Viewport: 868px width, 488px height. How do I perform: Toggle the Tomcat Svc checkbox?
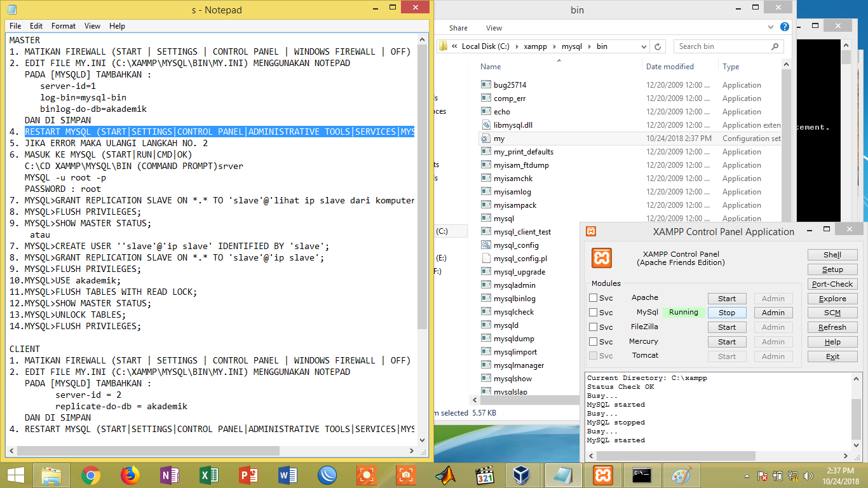coord(593,356)
